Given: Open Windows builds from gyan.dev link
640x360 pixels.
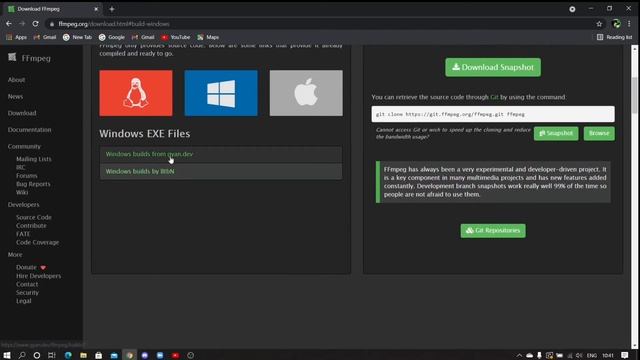Looking at the screenshot, I should [149, 154].
